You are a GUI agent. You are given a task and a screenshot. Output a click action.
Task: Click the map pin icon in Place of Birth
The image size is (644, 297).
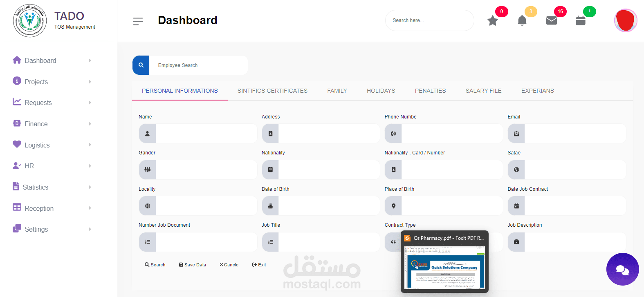point(393,206)
